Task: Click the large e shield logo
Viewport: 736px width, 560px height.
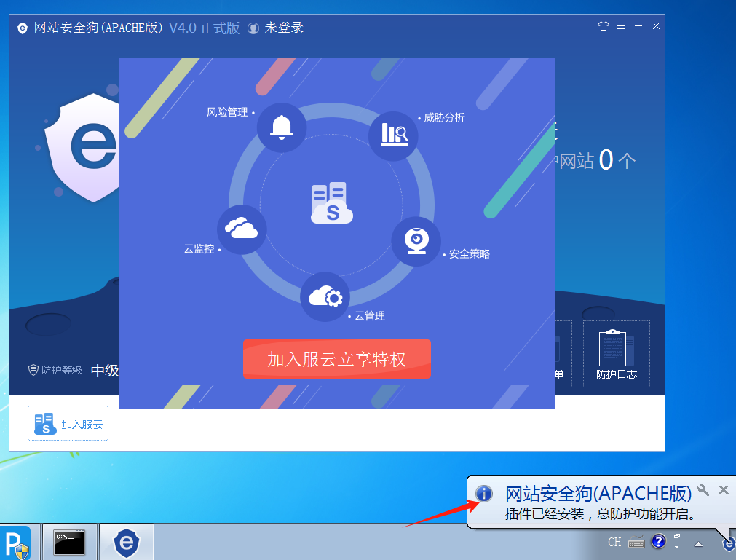Action: coord(82,147)
